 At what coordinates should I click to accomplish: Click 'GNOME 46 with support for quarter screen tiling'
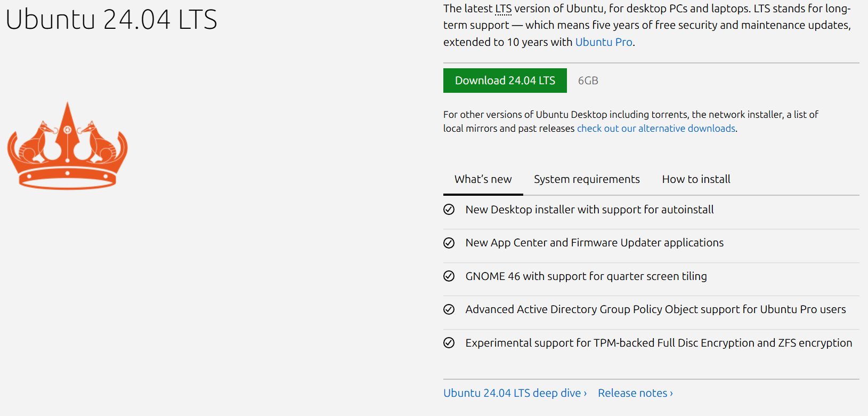tap(586, 276)
